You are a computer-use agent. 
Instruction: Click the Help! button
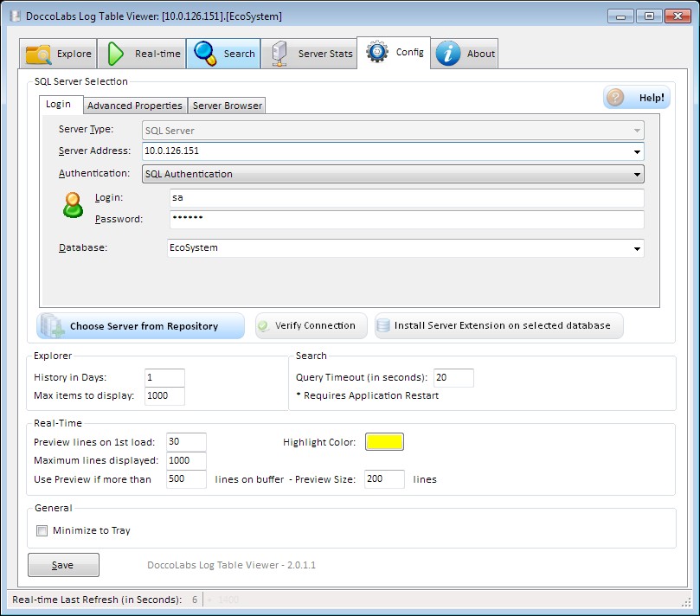[x=637, y=97]
